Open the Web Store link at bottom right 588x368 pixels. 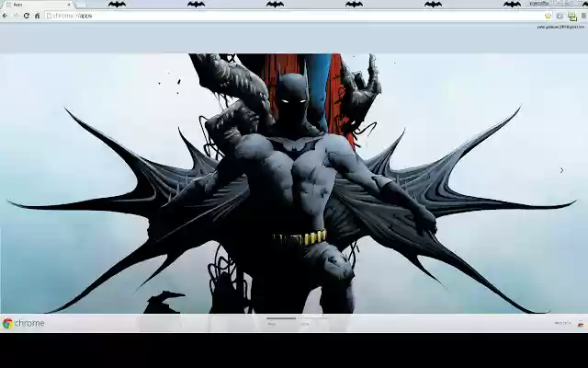[563, 323]
